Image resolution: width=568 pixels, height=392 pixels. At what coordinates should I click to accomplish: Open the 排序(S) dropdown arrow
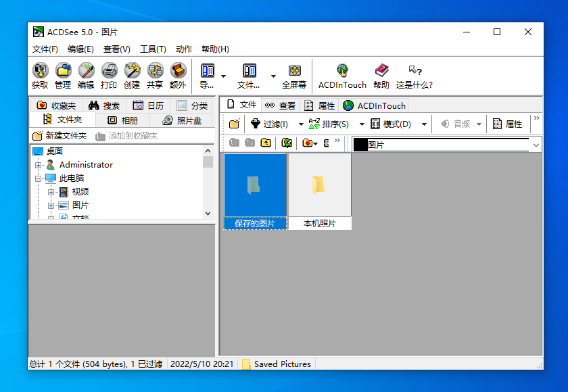(362, 124)
